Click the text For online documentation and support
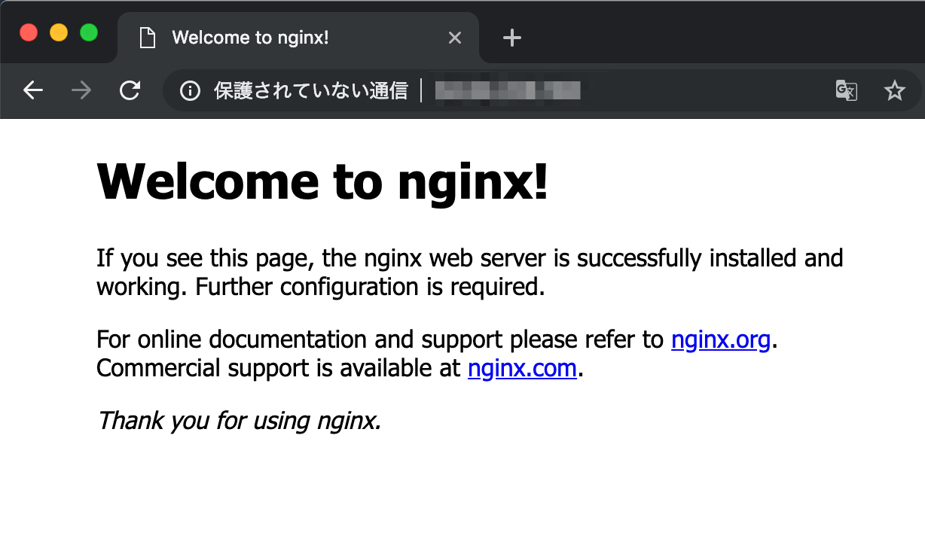 point(300,340)
